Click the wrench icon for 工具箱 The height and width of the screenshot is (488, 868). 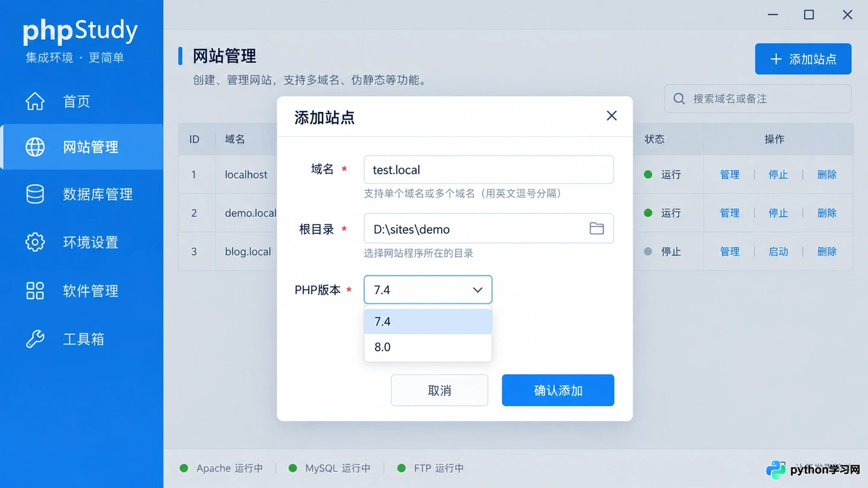(x=35, y=339)
